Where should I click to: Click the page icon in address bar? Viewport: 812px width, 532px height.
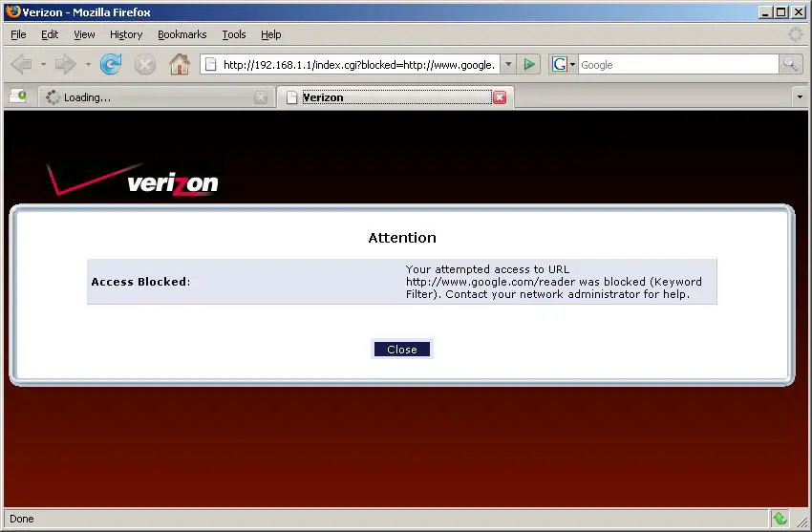click(211, 65)
